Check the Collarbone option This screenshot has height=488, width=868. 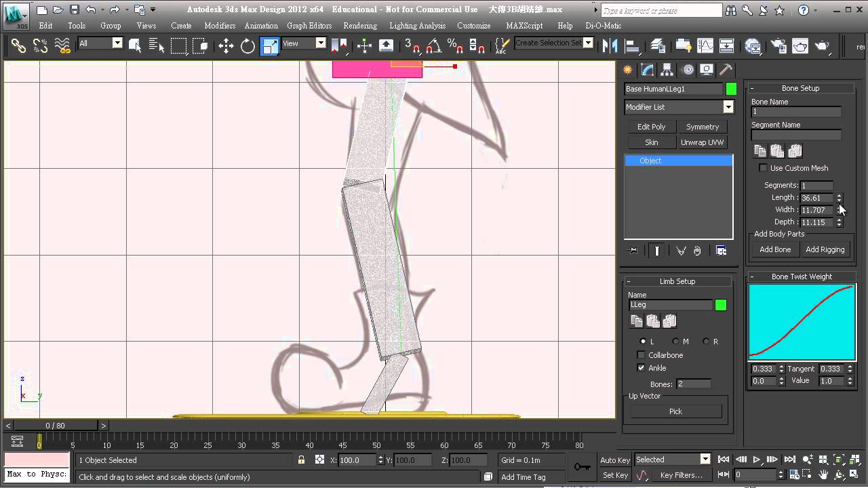click(x=641, y=355)
